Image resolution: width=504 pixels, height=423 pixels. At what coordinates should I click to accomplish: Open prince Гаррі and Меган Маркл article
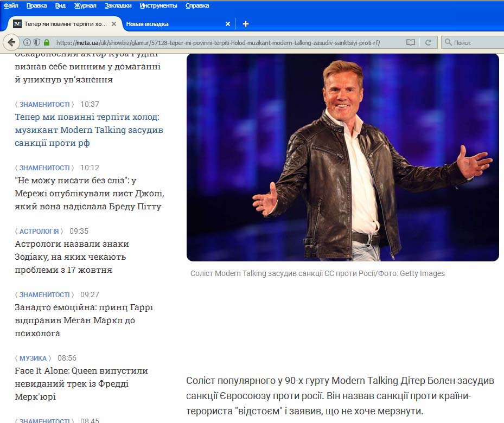pos(84,320)
